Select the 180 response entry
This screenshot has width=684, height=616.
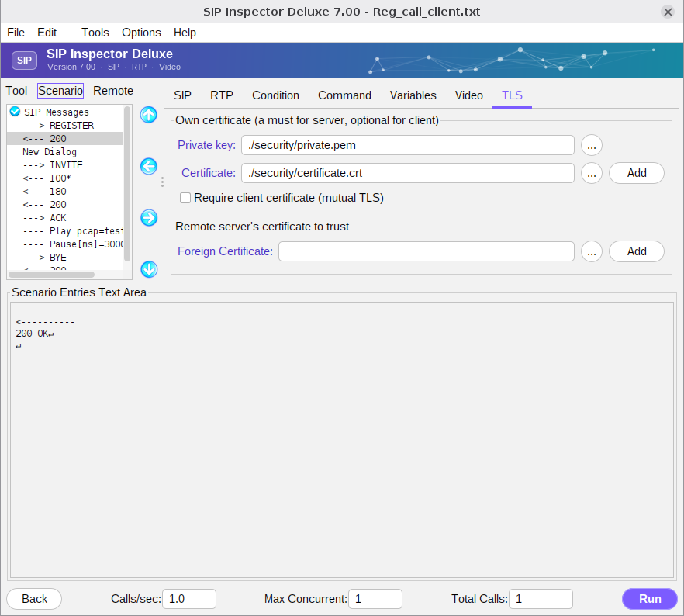[65, 192]
